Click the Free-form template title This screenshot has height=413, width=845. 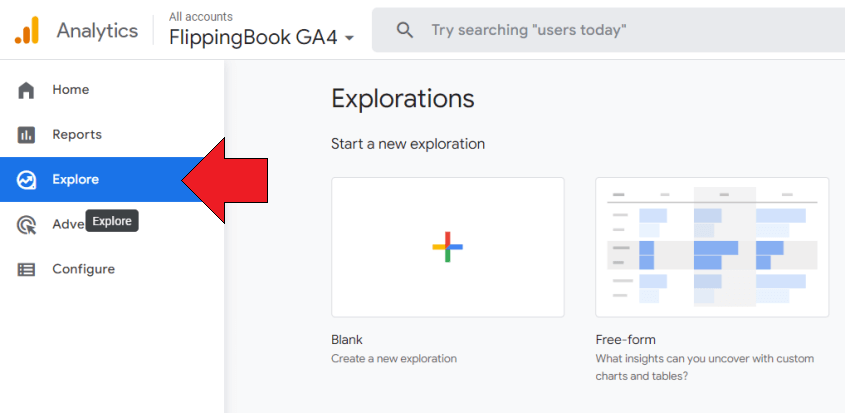626,340
